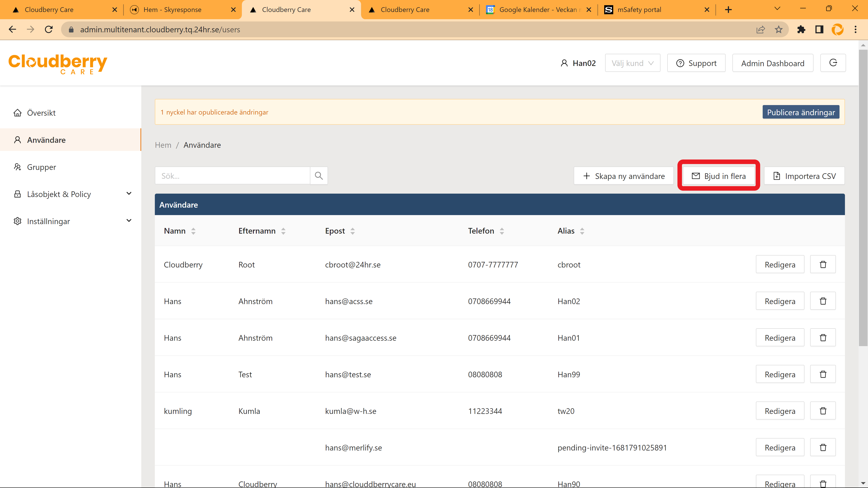Click the browser address bar URL
Viewport: 868px width, 488px height.
click(x=160, y=30)
